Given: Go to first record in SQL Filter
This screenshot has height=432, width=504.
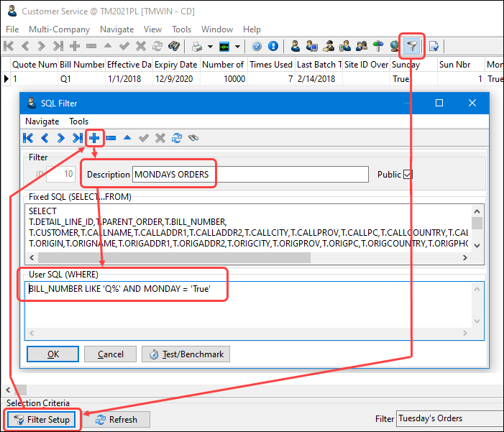Looking at the screenshot, I should pyautogui.click(x=29, y=138).
